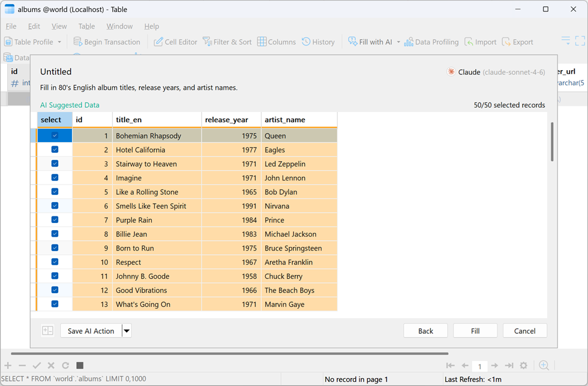Open Filter & Sort tool

(x=227, y=42)
